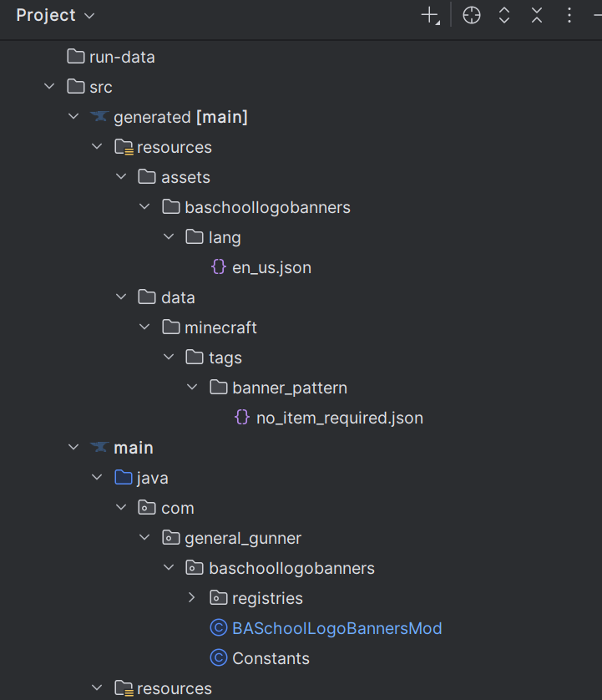Screen dimensions: 602x700
Task: Expand the registries package
Action: 192,597
